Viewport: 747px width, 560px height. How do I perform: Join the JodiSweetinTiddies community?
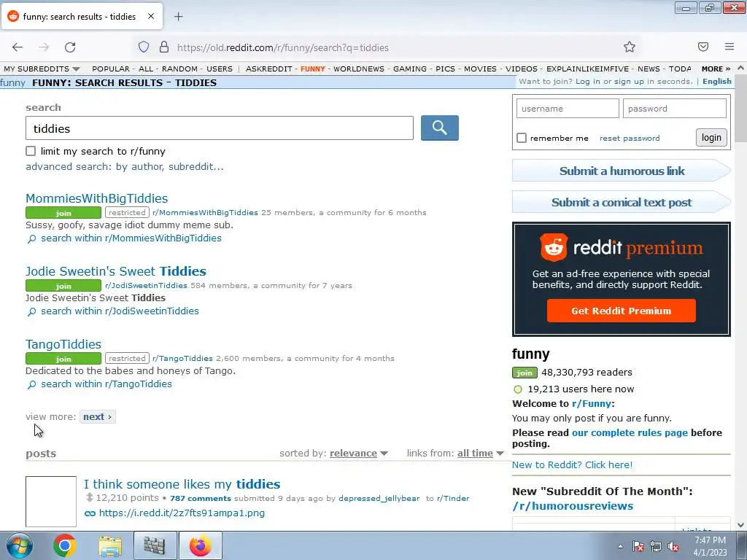tap(63, 286)
